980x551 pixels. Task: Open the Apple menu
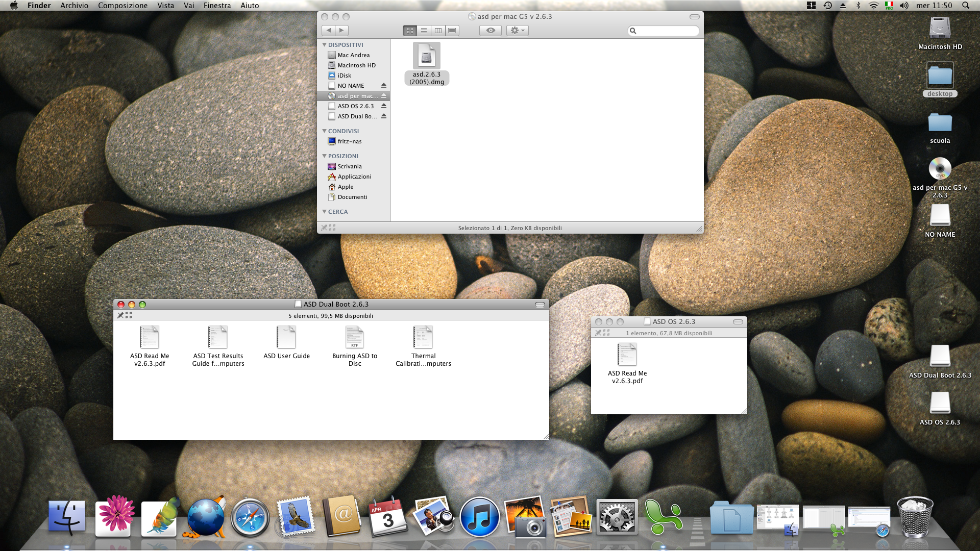click(14, 6)
